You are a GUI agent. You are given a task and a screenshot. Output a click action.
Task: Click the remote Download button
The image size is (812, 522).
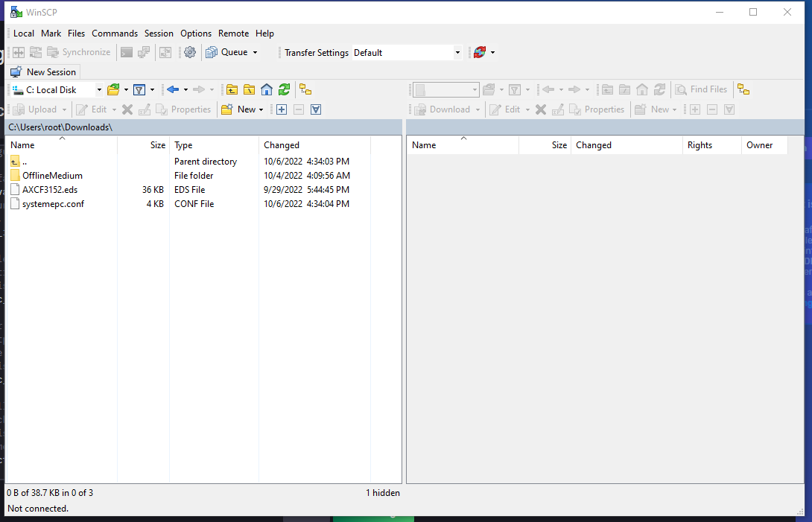click(x=443, y=109)
